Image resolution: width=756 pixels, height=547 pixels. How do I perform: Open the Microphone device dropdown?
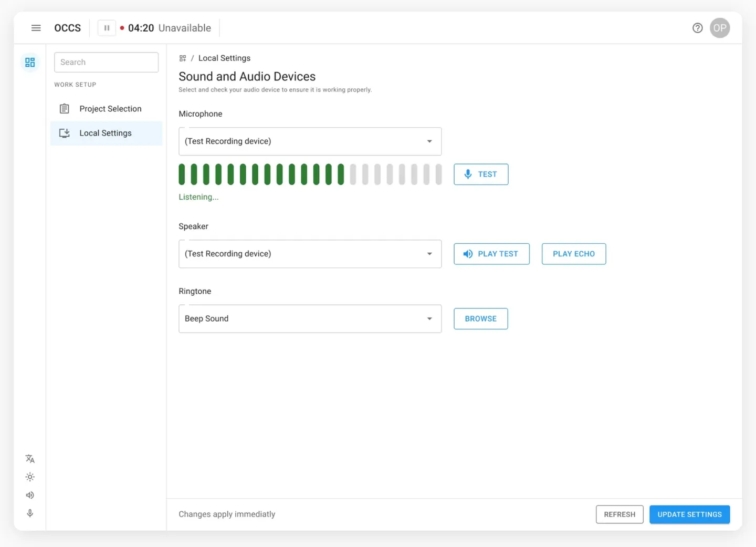point(310,141)
